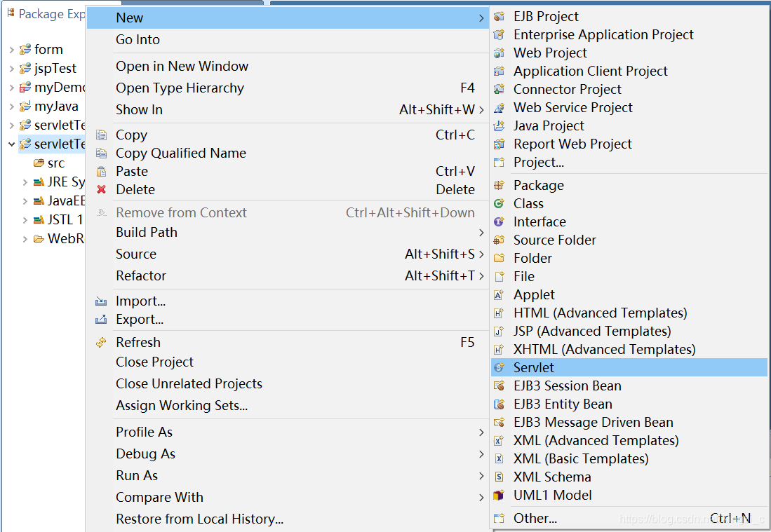771x532 pixels.
Task: Click the Paste clipboard icon
Action: coord(101,172)
